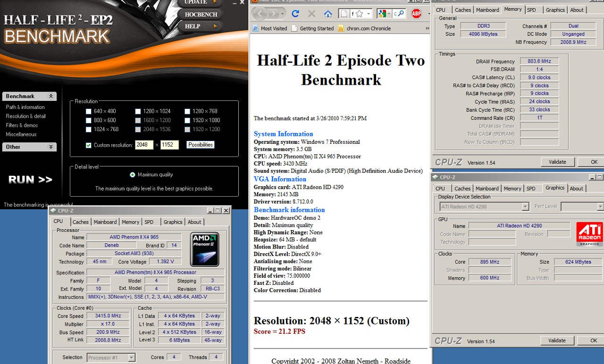
Task: Click the Possibilities button
Action: click(x=200, y=145)
